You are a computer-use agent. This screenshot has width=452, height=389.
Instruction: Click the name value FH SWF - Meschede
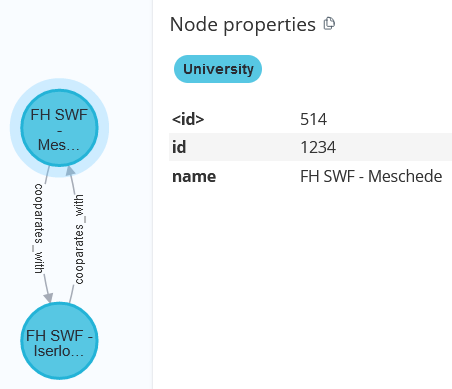(x=371, y=176)
